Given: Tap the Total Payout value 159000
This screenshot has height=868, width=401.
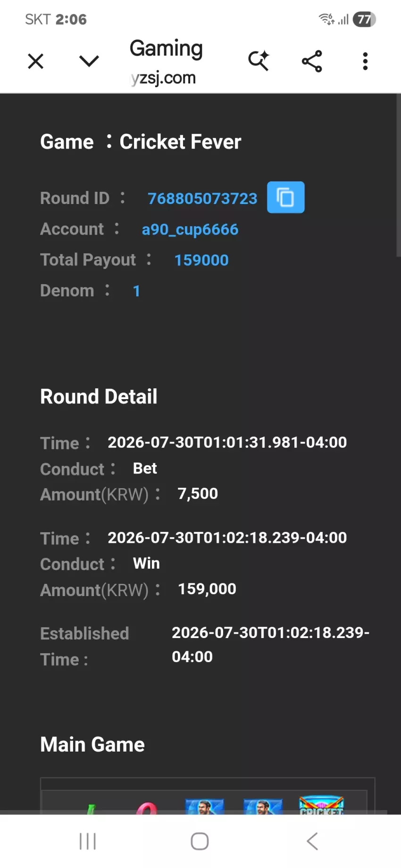Looking at the screenshot, I should [201, 260].
